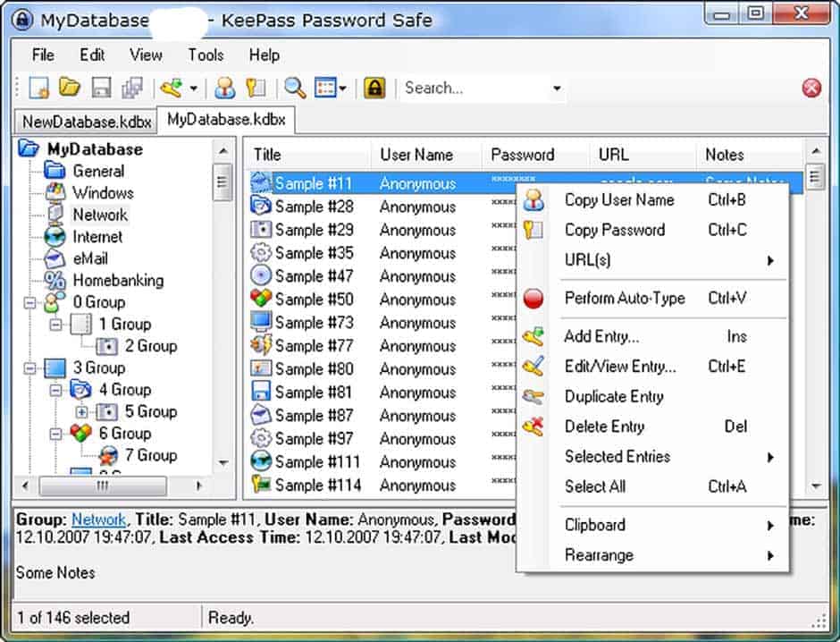Collapse the 1 Group tree node
This screenshot has height=642, width=840.
tap(55, 325)
